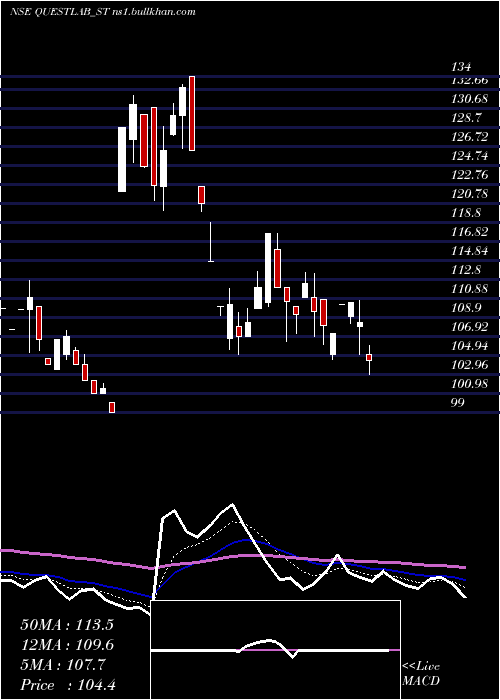This screenshot has height=700, width=500.
Task: Click the 99 price axis label
Action: pyautogui.click(x=458, y=403)
